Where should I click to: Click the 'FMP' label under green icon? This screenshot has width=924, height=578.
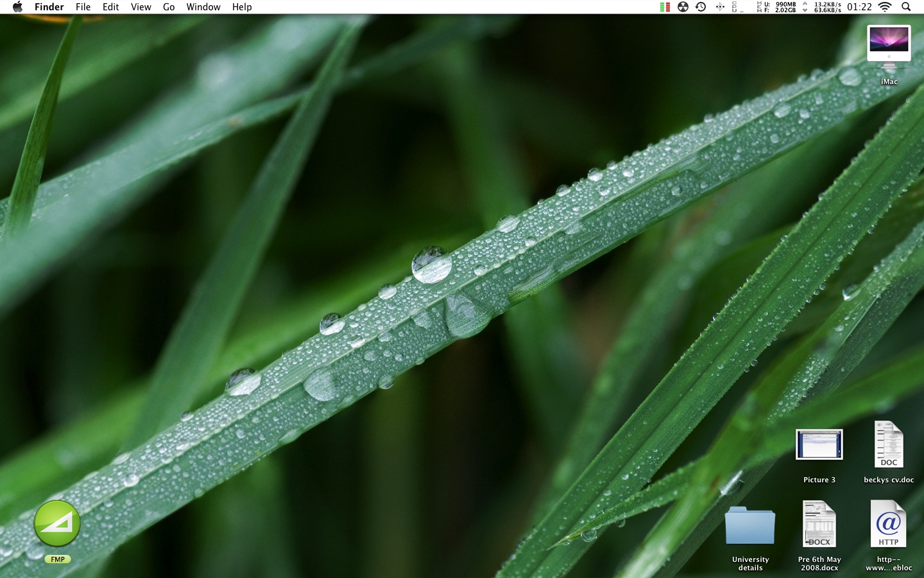[x=58, y=559]
